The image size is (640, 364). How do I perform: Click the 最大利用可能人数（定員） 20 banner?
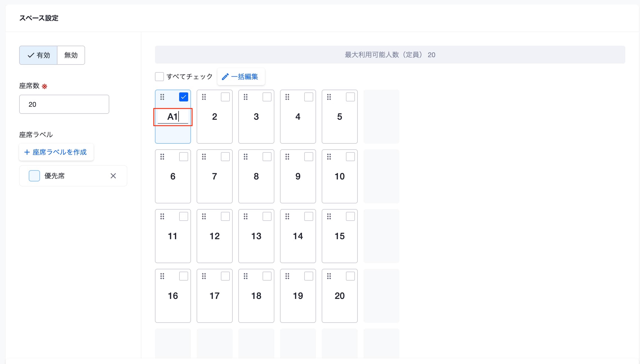click(390, 55)
